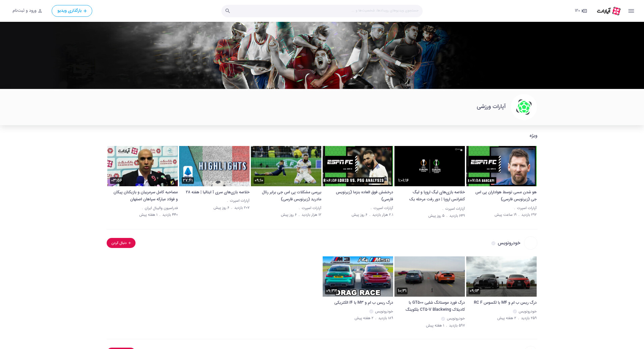Click the ۲۹۲ بازدید view count
The height and width of the screenshot is (349, 644).
[529, 215]
